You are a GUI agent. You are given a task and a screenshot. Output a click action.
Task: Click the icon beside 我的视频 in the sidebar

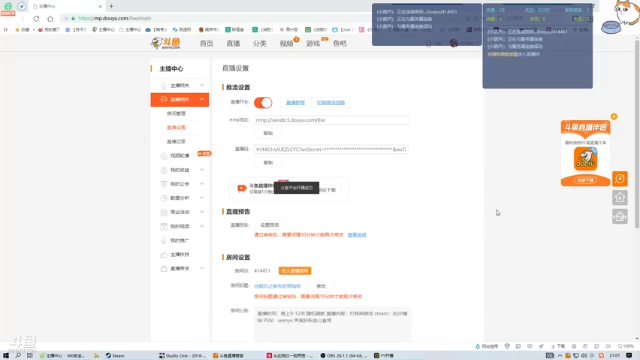pyautogui.click(x=164, y=226)
